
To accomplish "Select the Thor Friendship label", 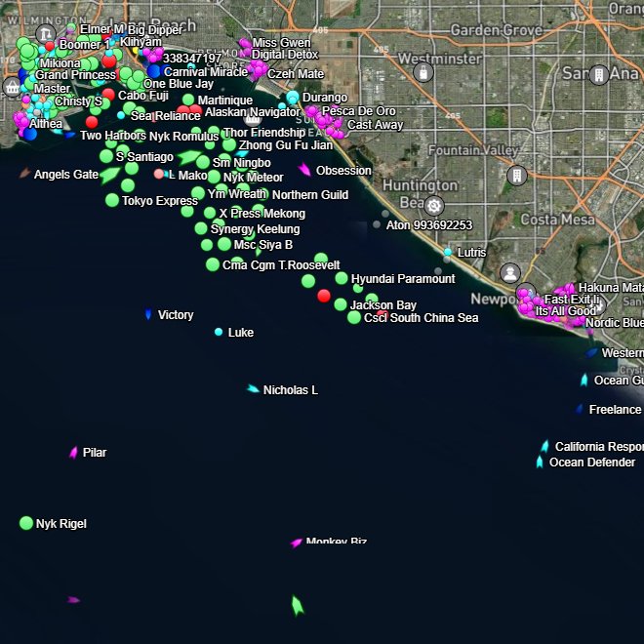I will tap(264, 133).
